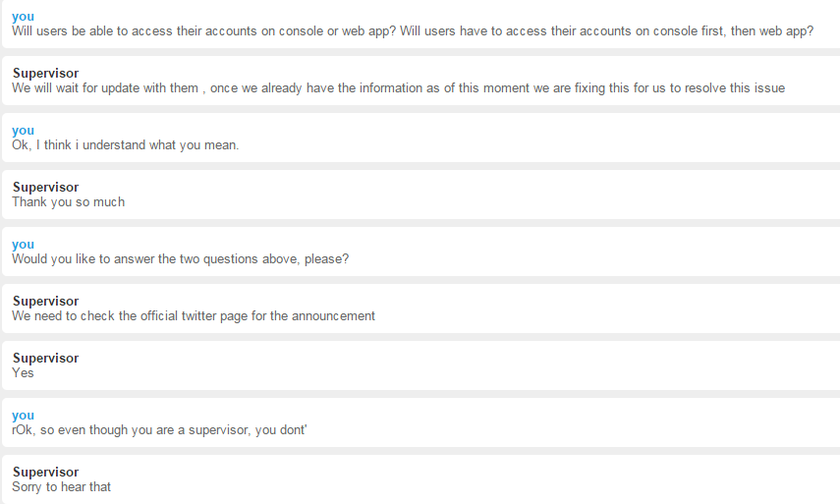The height and width of the screenshot is (504, 840).
Task: Select the message about console or web app access
Action: 413,31
